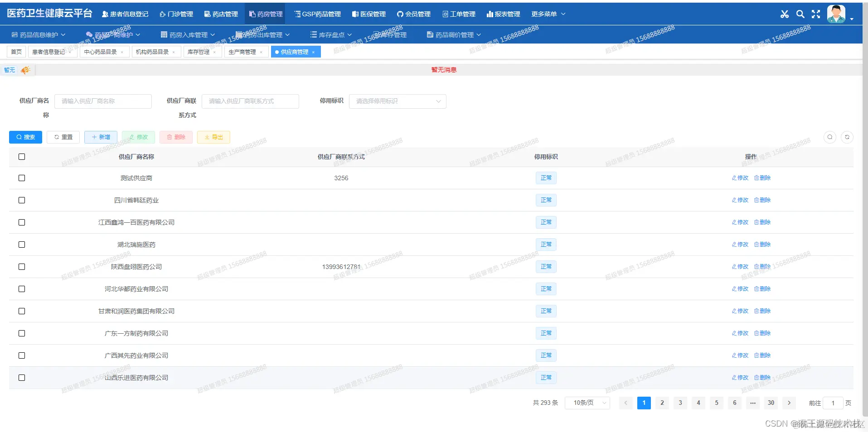Switch to the 生产商管理 tab
868x432 pixels.
[243, 52]
